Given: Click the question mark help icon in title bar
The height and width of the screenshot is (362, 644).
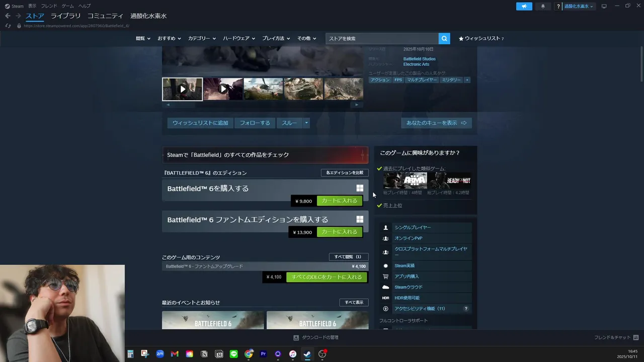Looking at the screenshot, I should (558, 6).
